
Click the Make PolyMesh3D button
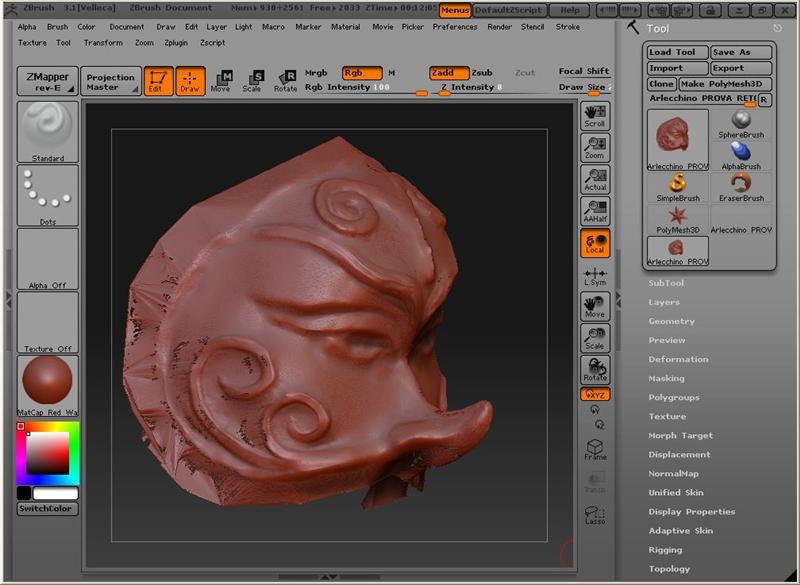tap(726, 84)
